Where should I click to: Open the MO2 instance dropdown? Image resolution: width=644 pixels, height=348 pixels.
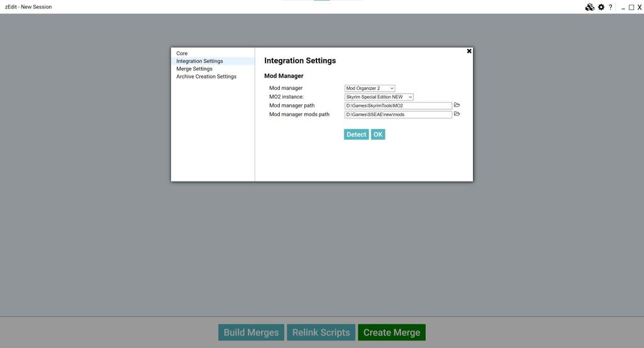click(x=379, y=97)
